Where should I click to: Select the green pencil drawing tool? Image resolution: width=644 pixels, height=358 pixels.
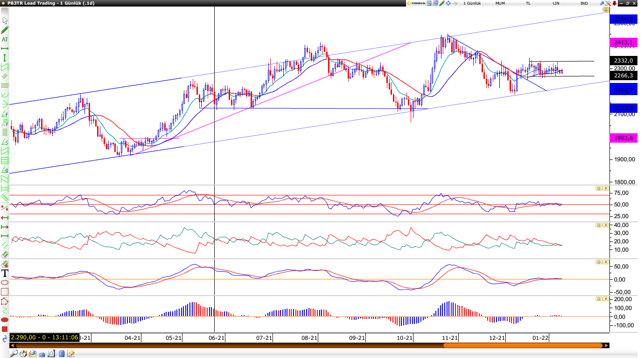[5, 30]
